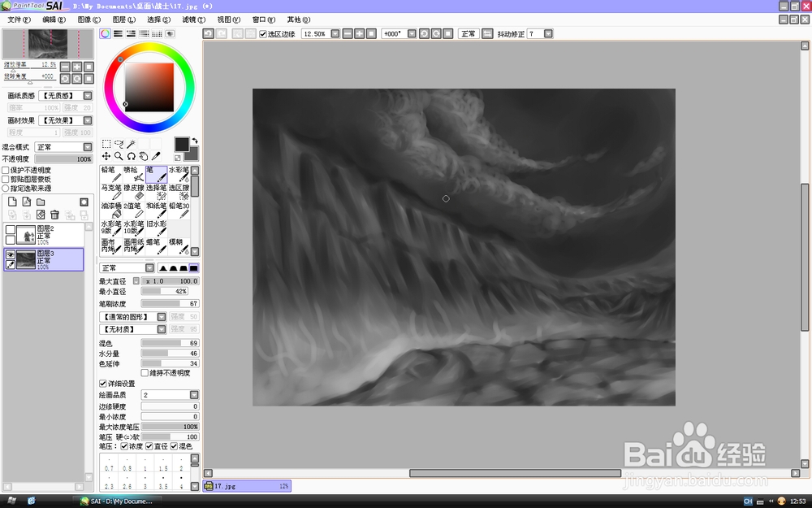Enable 保护不透明度 checkbox

coord(6,170)
